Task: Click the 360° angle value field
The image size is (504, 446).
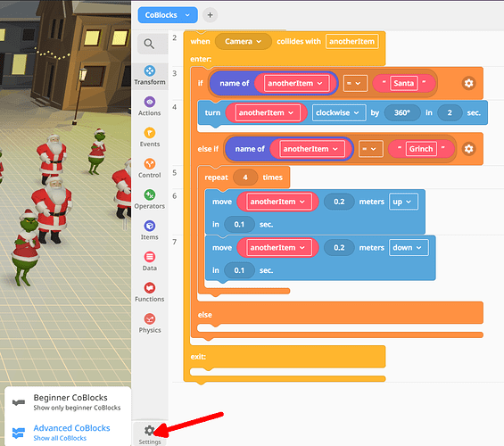Action: (x=402, y=112)
